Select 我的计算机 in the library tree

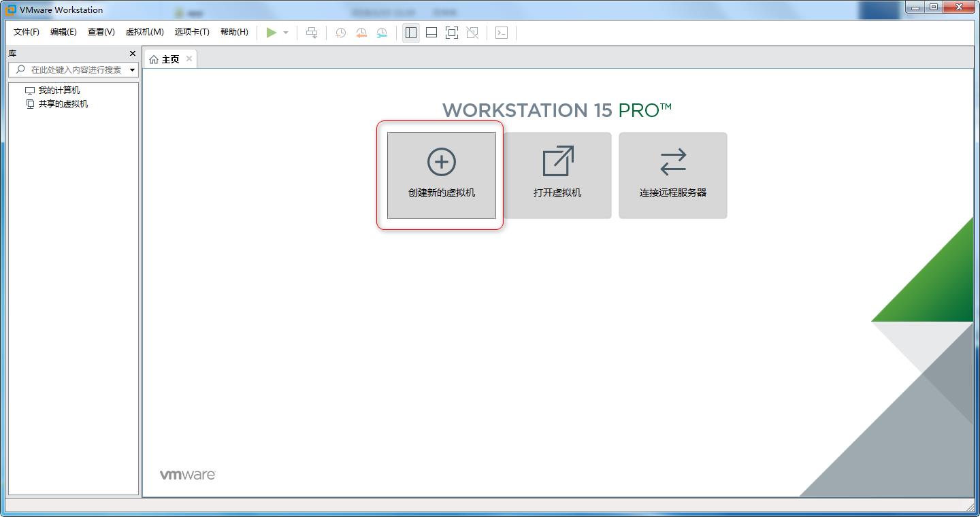pyautogui.click(x=59, y=90)
